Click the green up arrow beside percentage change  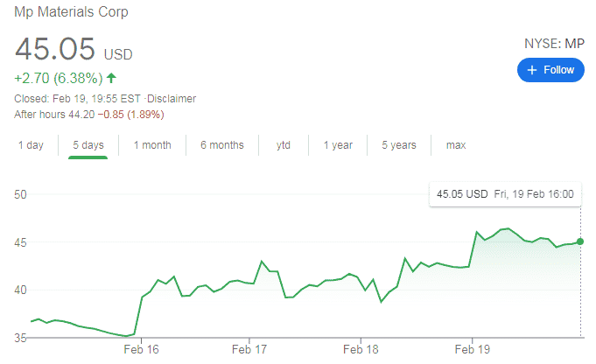click(111, 78)
